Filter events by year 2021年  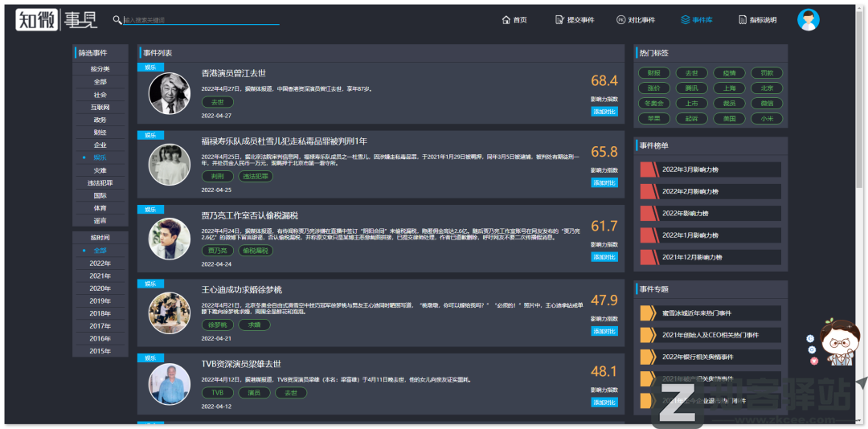[100, 276]
